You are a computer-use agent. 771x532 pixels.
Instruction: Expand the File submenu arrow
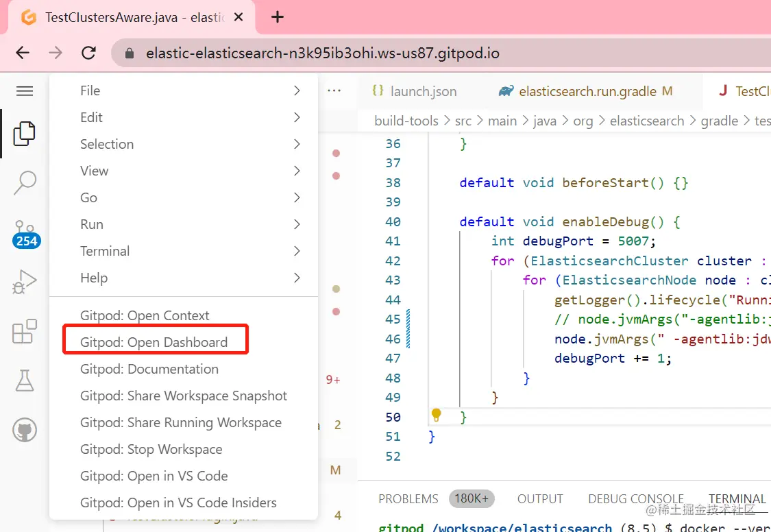pyautogui.click(x=297, y=90)
